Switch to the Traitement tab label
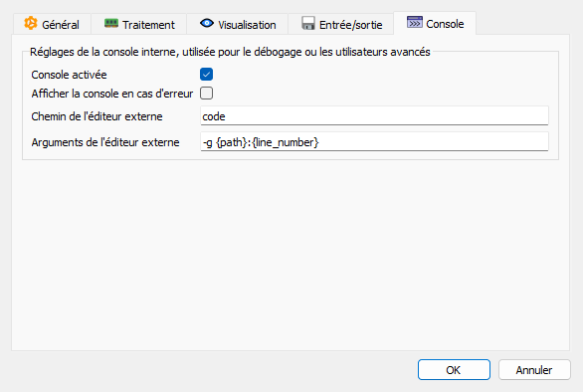This screenshot has width=583, height=392. tap(148, 25)
